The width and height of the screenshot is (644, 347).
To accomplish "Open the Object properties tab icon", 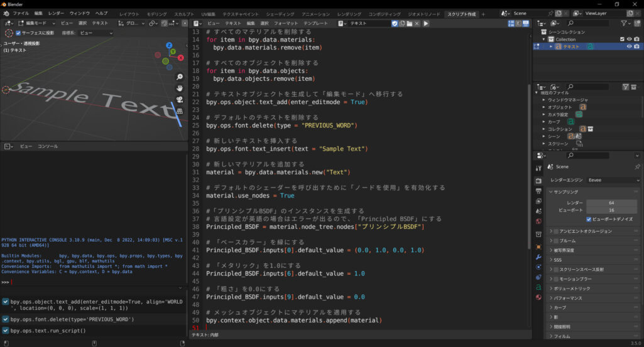I will point(538,247).
